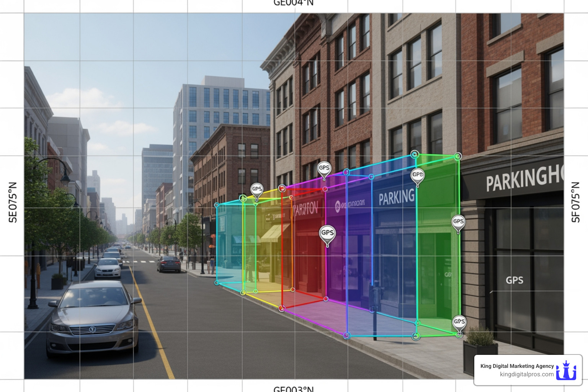Click the GPS pin above the yellow box
This screenshot has width=588, height=392.
click(x=257, y=188)
